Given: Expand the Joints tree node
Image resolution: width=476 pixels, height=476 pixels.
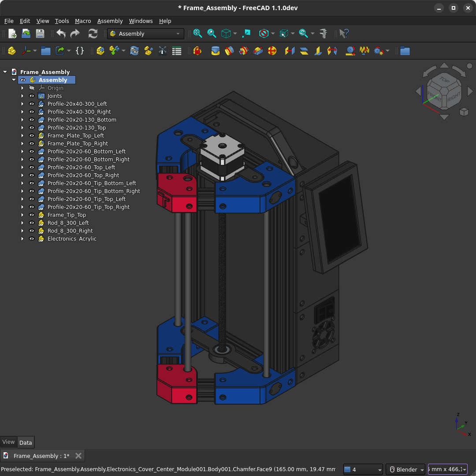Looking at the screenshot, I should point(22,96).
